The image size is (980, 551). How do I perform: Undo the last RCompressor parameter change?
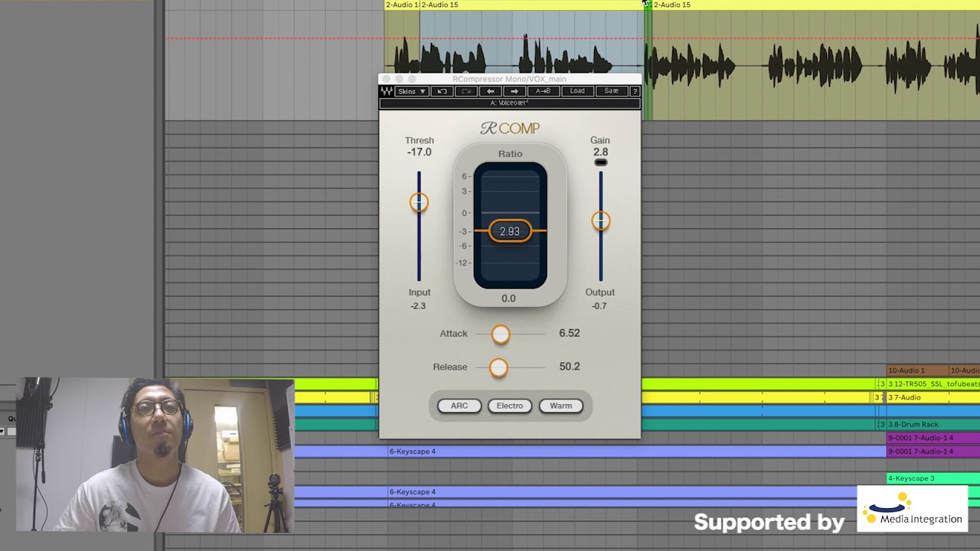tap(442, 91)
